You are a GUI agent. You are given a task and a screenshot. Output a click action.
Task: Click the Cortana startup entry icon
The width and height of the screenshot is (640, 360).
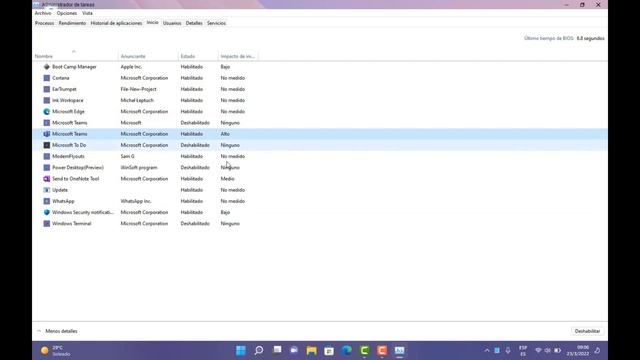[47, 78]
